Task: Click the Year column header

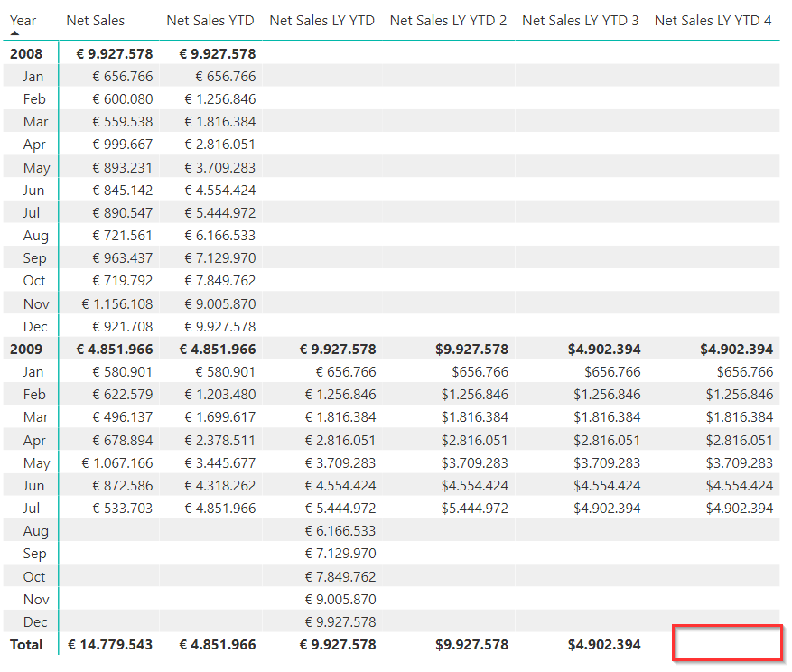Action: pos(23,20)
